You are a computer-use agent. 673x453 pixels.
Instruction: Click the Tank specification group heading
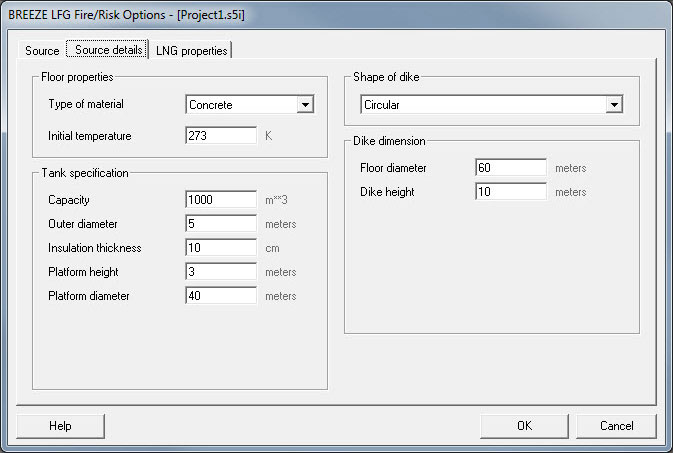pos(85,173)
